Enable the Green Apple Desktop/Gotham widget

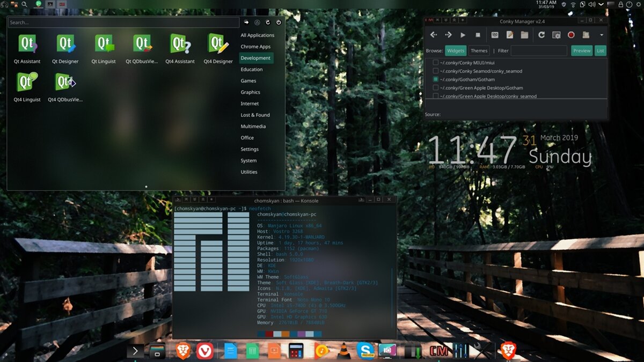435,87
